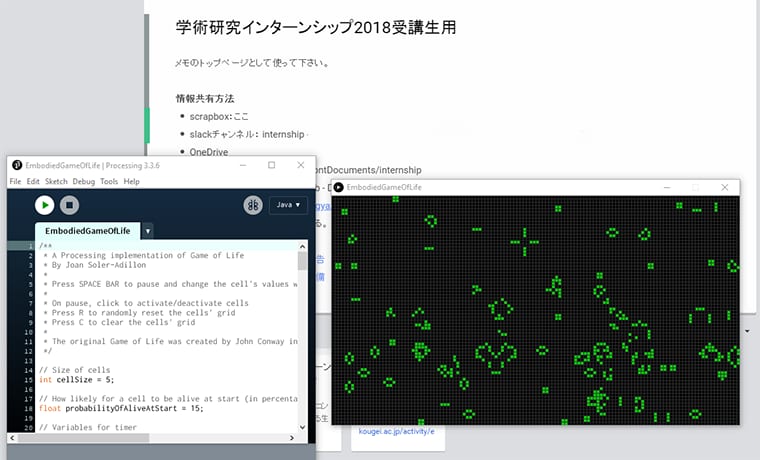The width and height of the screenshot is (760, 460).
Task: Maximize the Processing editor window
Action: 271,165
